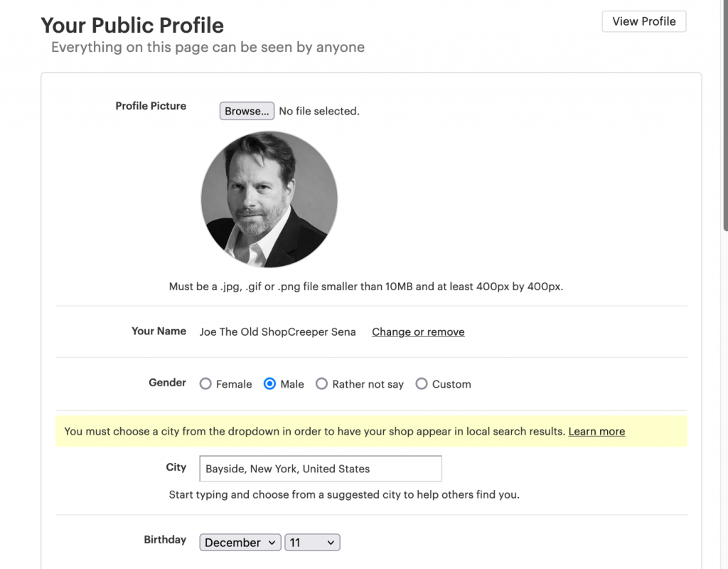
Task: Open the Learn more link
Action: 596,431
